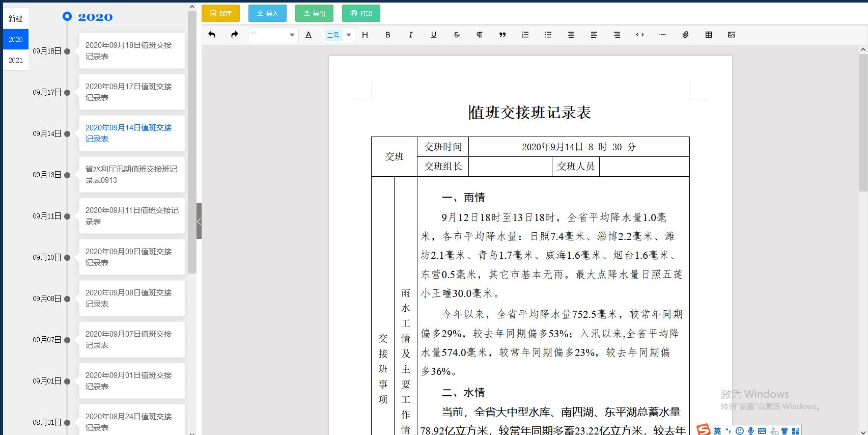Open 2020年08月24日值班交接记录表
The width and height of the screenshot is (868, 435).
point(132,420)
